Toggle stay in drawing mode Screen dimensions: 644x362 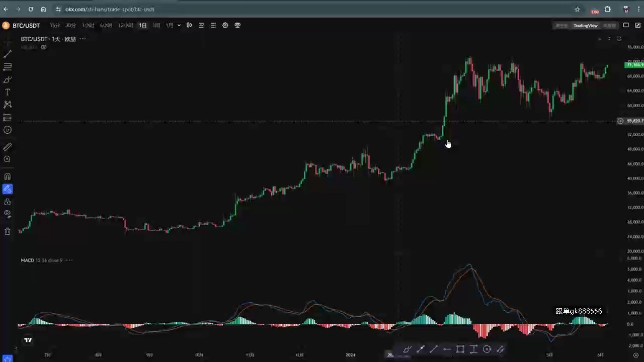pos(8,189)
